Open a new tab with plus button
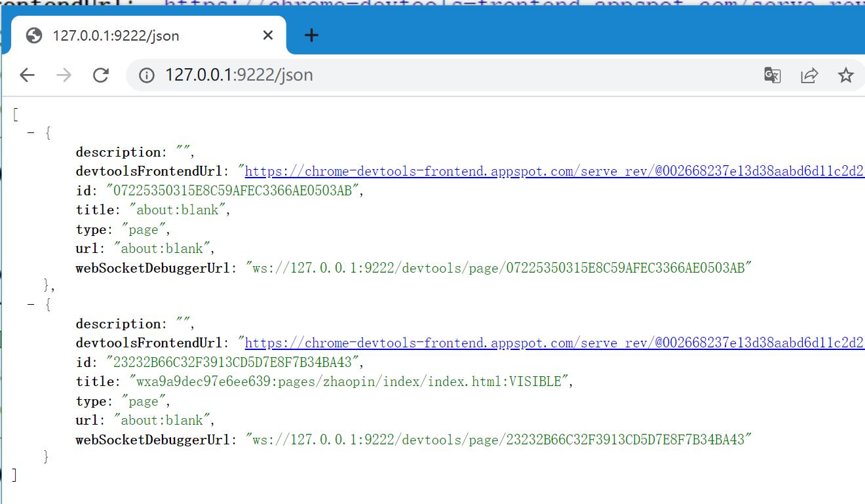 (312, 35)
